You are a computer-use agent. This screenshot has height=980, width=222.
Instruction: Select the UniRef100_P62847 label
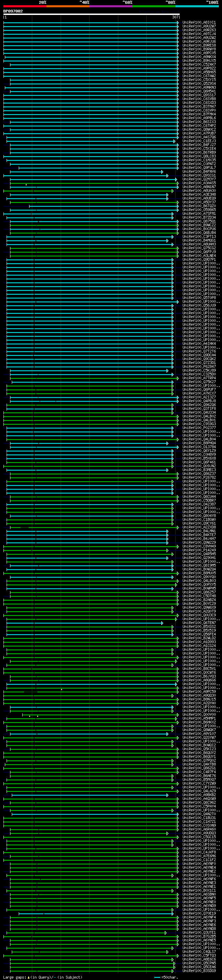point(199,367)
